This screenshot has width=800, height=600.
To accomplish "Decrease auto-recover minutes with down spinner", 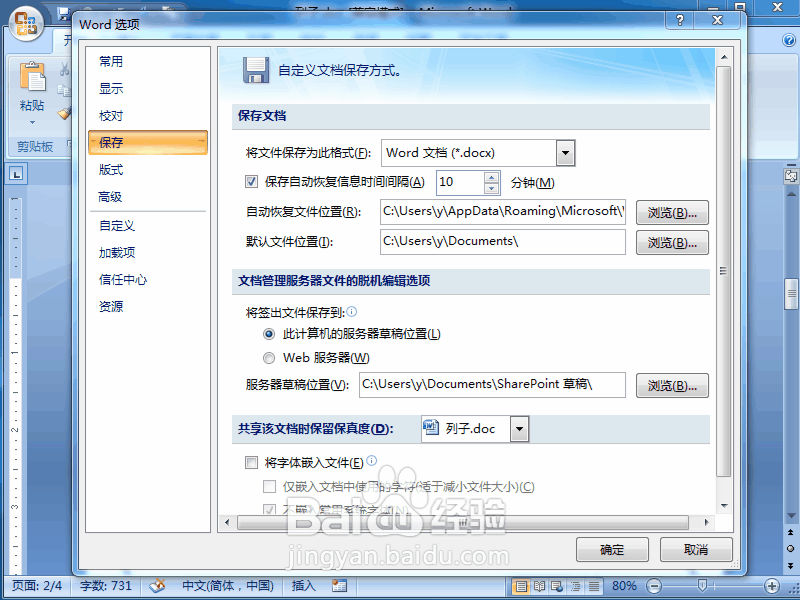I will click(491, 189).
